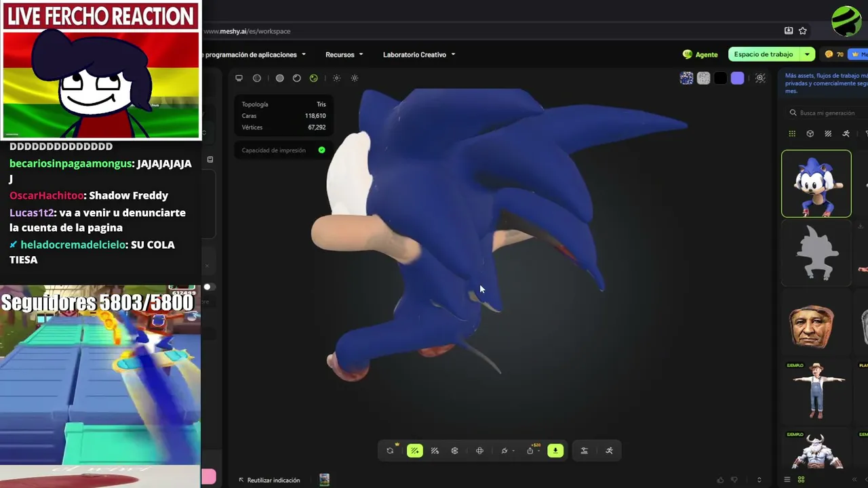Choose the blue patterned environment background swatch
The image size is (868, 488).
(686, 78)
